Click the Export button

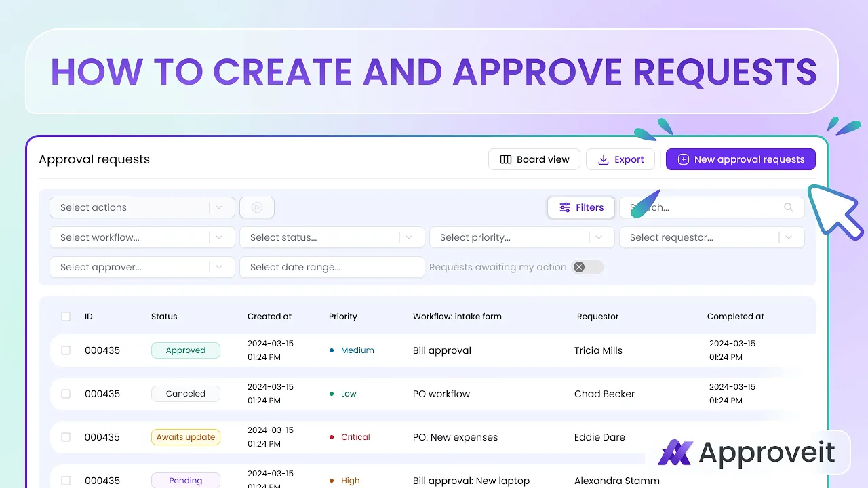click(620, 159)
